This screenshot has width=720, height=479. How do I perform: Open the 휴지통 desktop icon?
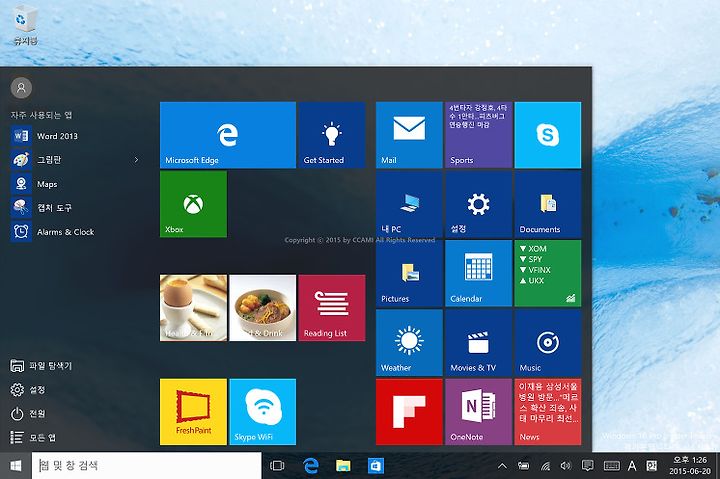click(x=25, y=27)
